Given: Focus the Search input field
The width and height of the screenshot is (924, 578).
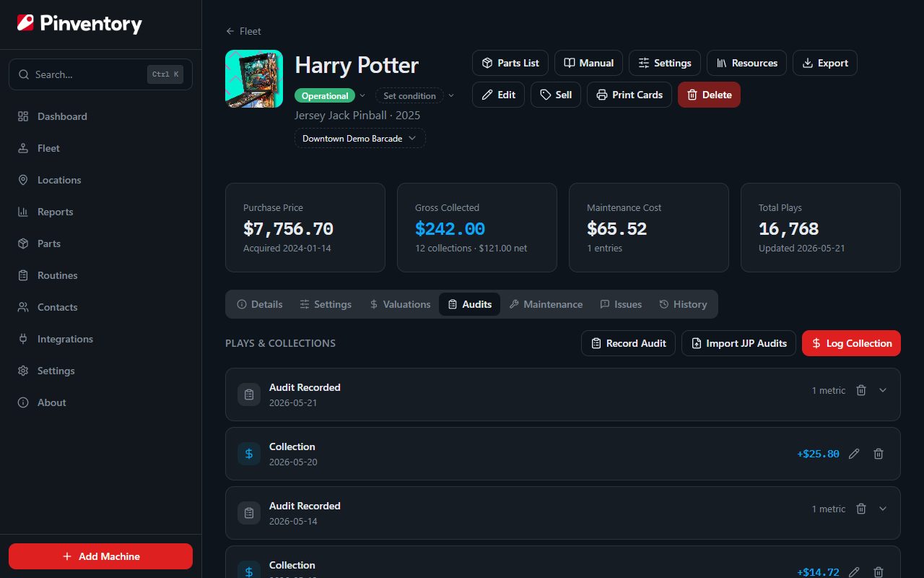Looking at the screenshot, I should point(100,74).
